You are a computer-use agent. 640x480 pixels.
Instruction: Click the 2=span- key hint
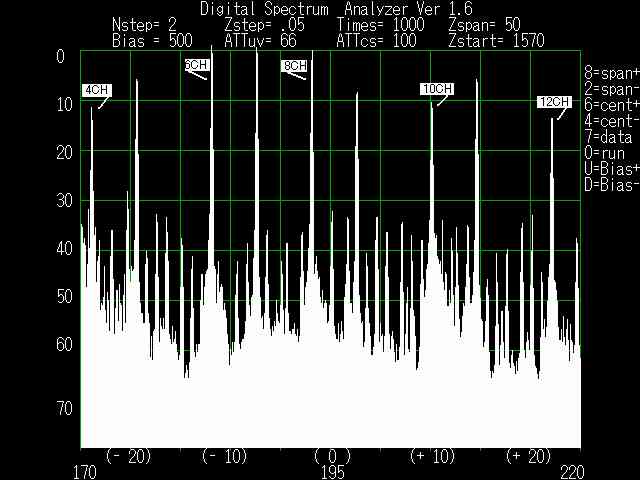coord(612,89)
